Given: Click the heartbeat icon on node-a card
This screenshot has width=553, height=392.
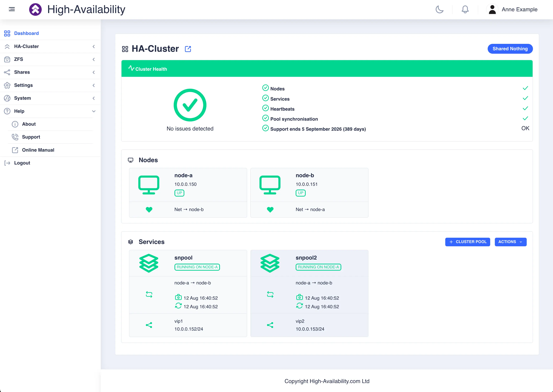Looking at the screenshot, I should click(x=149, y=210).
